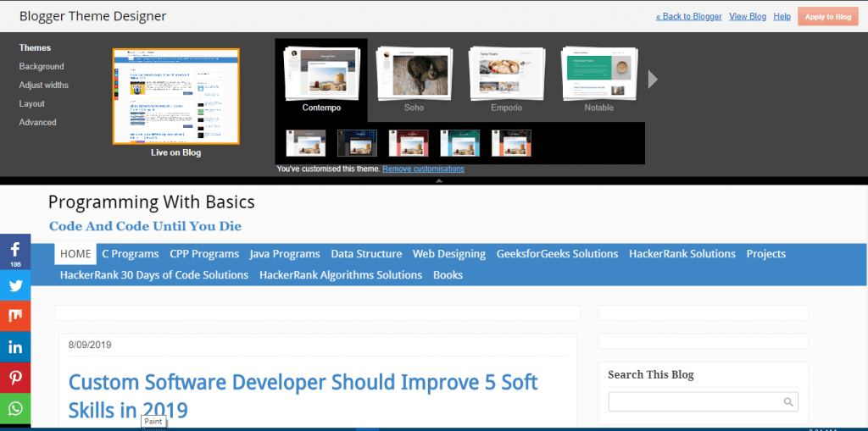Click the Pinterest share icon
The width and height of the screenshot is (868, 431).
[15, 378]
